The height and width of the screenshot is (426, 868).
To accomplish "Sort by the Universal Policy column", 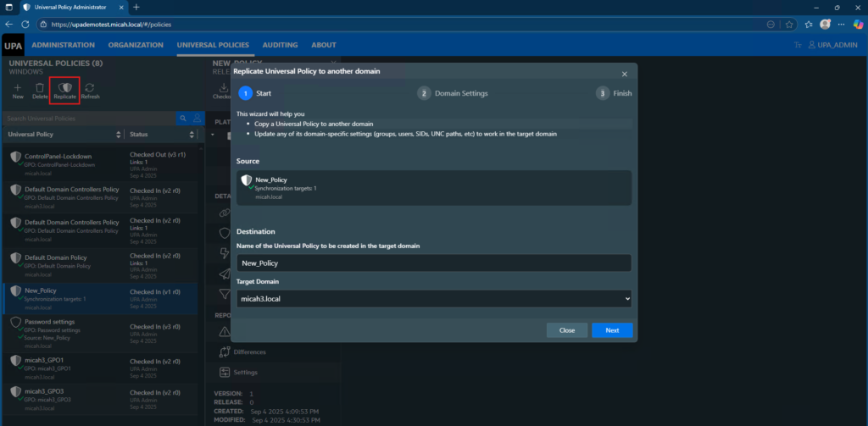I will [x=118, y=135].
